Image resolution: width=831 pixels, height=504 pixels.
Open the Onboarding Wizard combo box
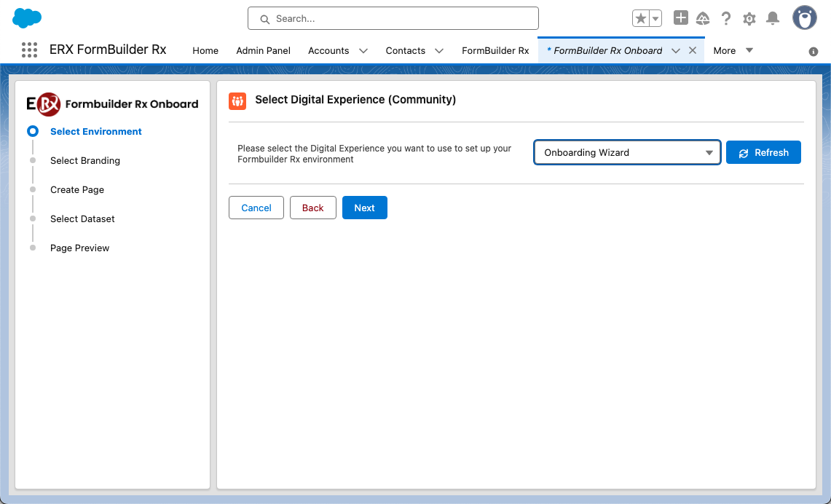(627, 153)
